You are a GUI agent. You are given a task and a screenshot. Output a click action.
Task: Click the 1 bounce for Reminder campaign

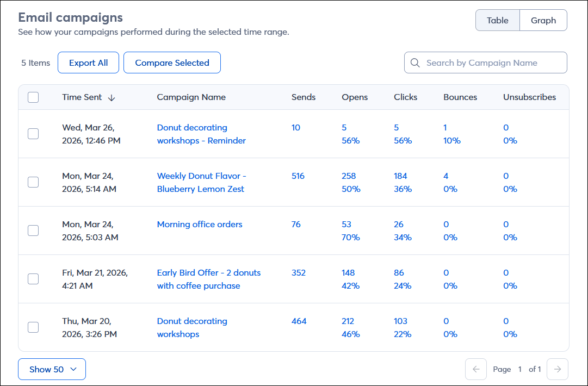click(x=445, y=127)
